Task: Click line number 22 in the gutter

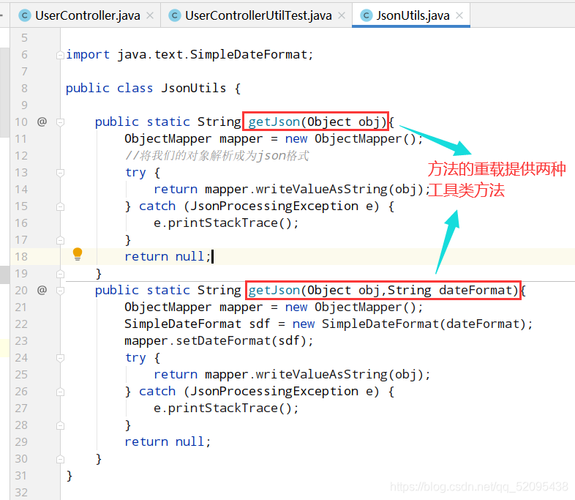Action: click(x=21, y=324)
